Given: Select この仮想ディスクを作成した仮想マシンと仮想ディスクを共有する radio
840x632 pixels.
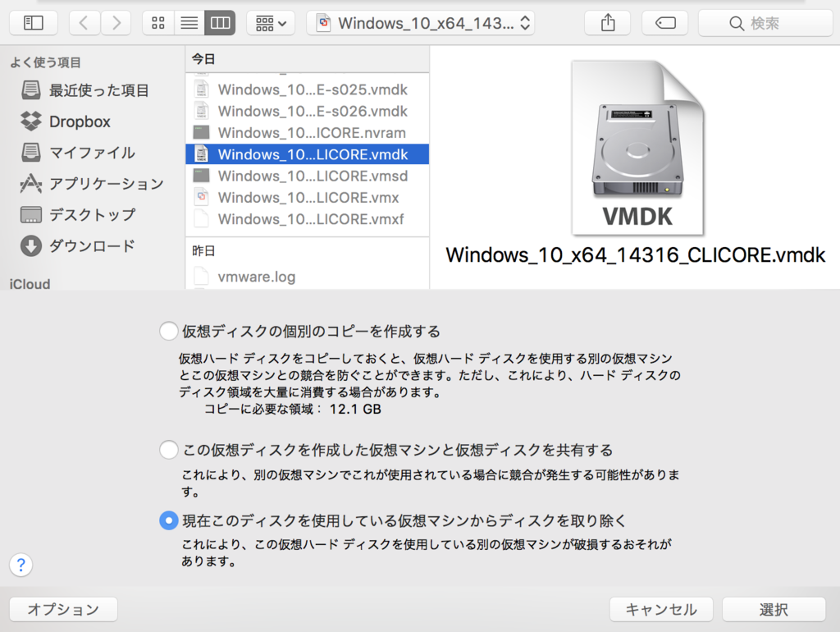Looking at the screenshot, I should coord(169,450).
